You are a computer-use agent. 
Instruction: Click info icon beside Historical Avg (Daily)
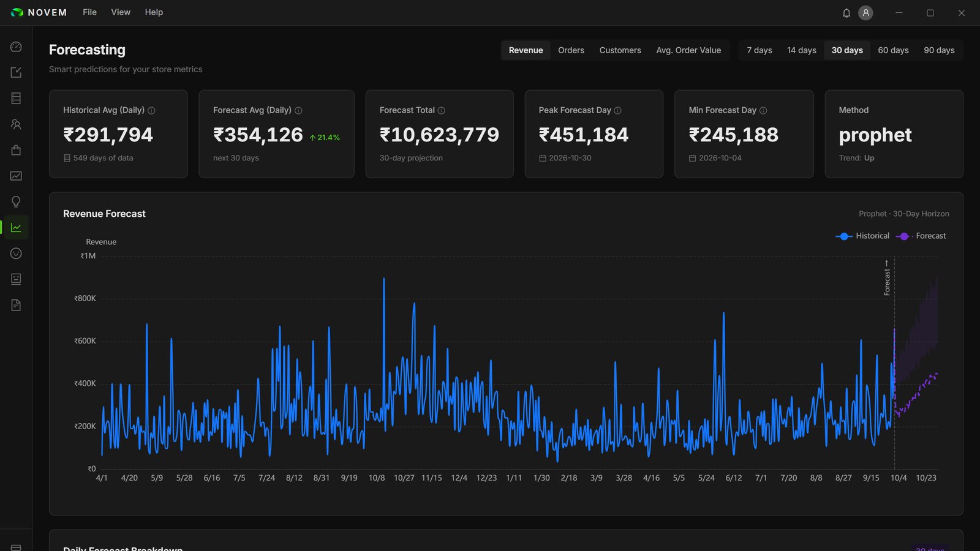coord(151,111)
